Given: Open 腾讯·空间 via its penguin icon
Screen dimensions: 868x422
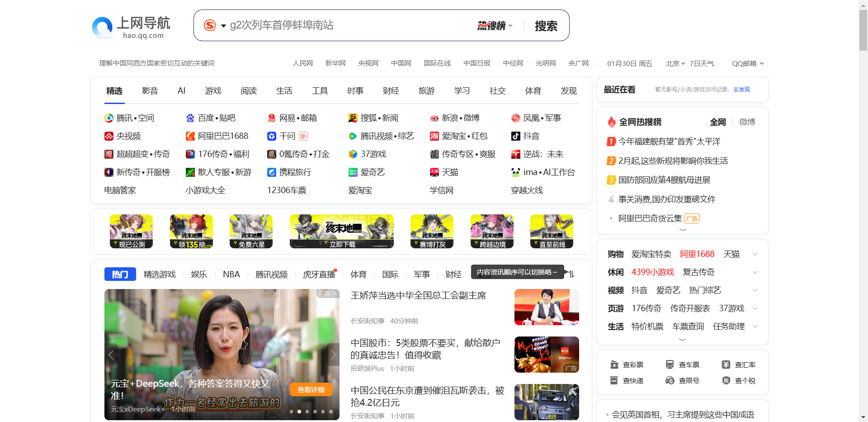Looking at the screenshot, I should click(108, 118).
